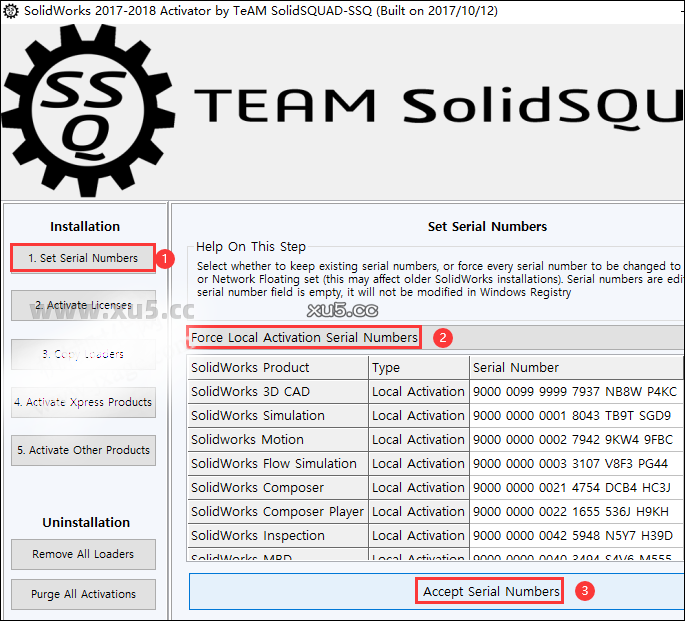Confirm with Accept Serial Numbers
Viewport: 685px width, 621px height.
tap(491, 591)
